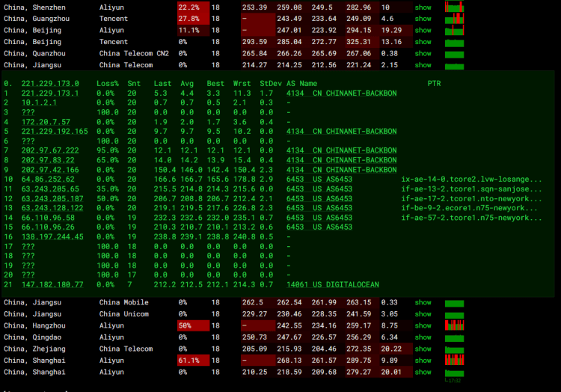This screenshot has height=392, width=561.
Task: Open hop 5 IP 221.229.192.165
Action: [x=55, y=132]
